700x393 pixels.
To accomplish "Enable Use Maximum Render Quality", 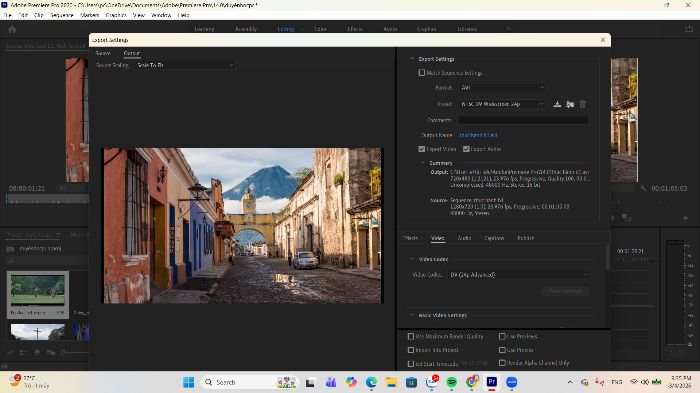I will pyautogui.click(x=411, y=336).
